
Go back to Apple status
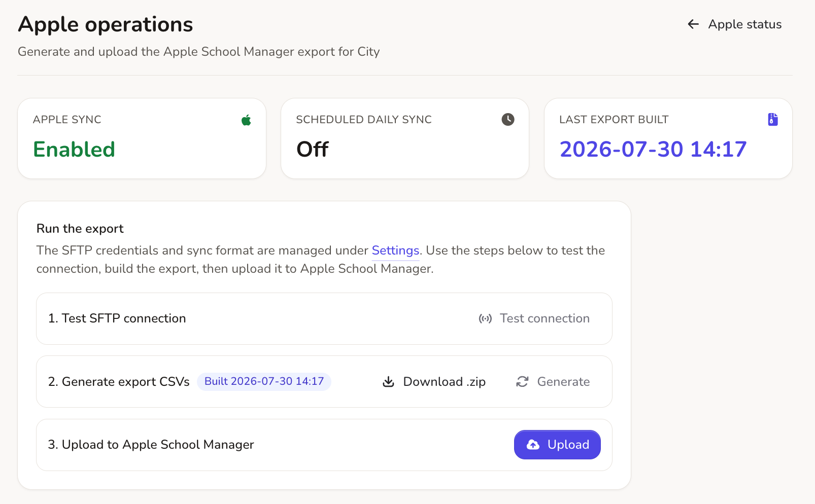pyautogui.click(x=734, y=24)
